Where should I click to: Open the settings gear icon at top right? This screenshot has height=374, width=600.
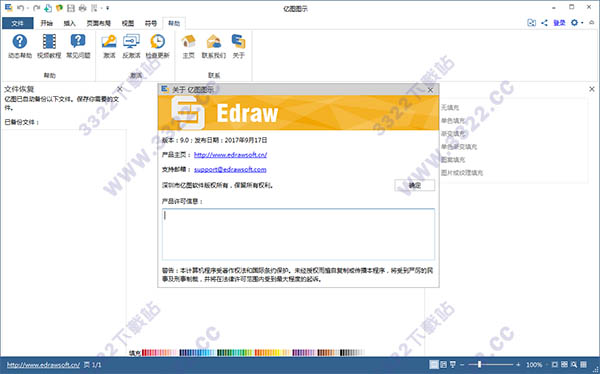574,23
